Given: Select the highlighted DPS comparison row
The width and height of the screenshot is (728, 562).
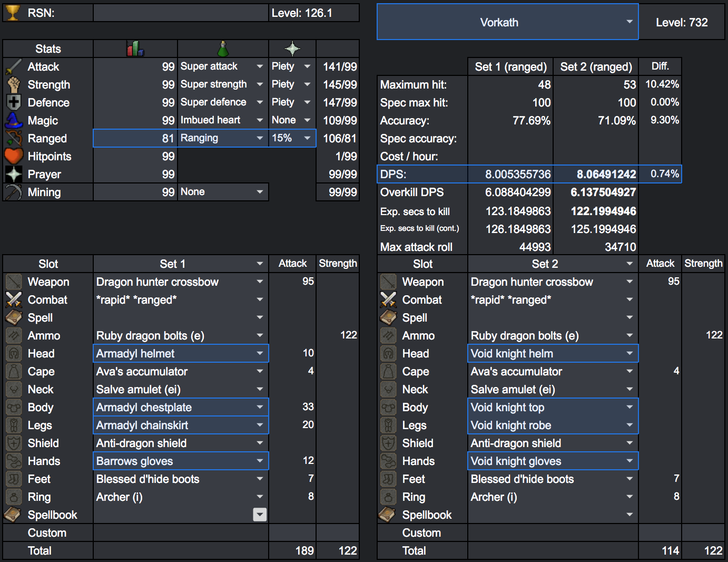Looking at the screenshot, I should click(x=527, y=173).
